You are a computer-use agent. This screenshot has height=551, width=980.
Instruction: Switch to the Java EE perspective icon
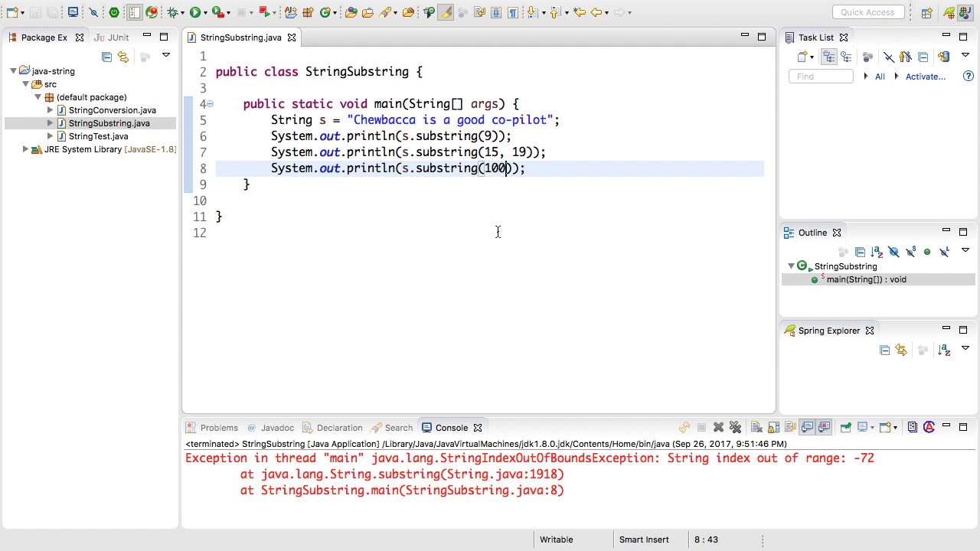tap(965, 13)
